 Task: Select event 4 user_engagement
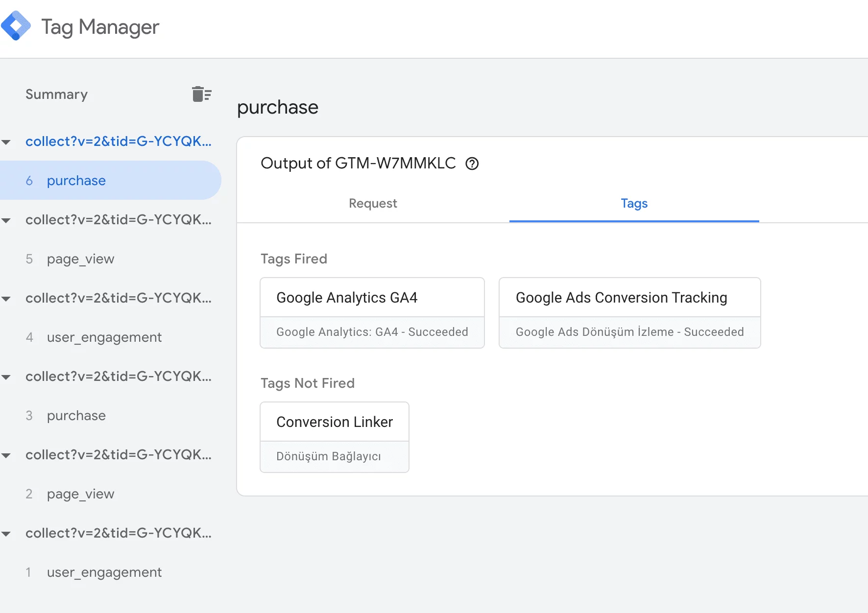pos(111,337)
